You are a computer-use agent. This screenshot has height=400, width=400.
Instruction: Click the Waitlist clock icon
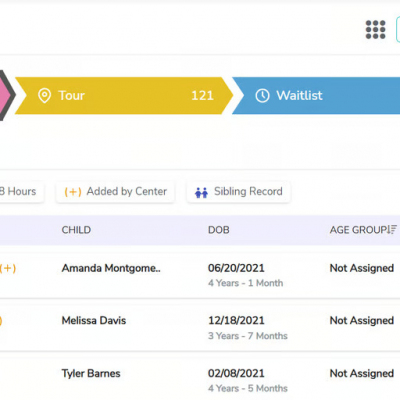click(262, 96)
